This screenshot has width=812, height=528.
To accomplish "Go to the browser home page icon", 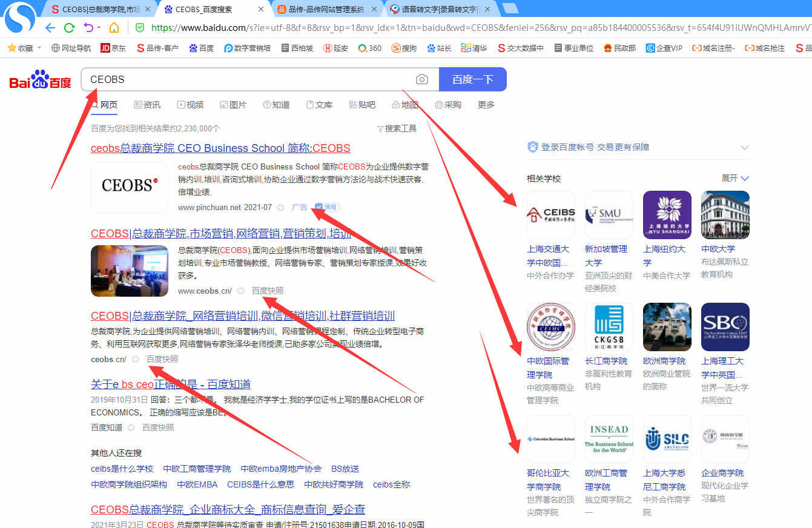I will [x=114, y=28].
